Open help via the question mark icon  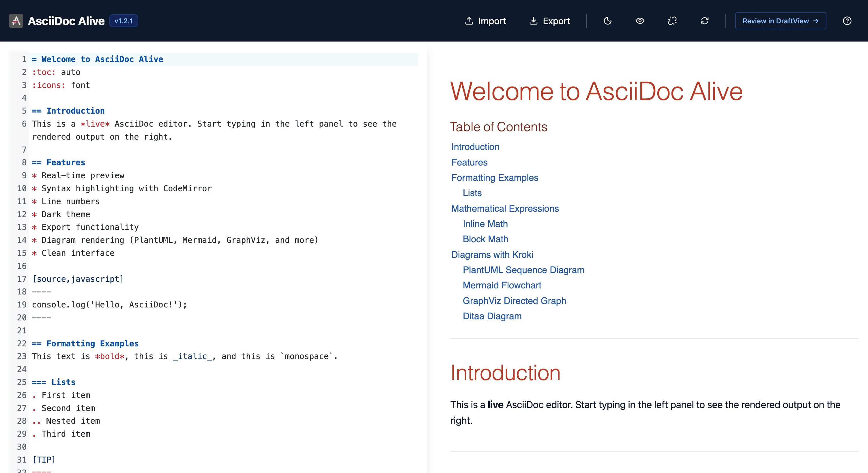pos(847,21)
